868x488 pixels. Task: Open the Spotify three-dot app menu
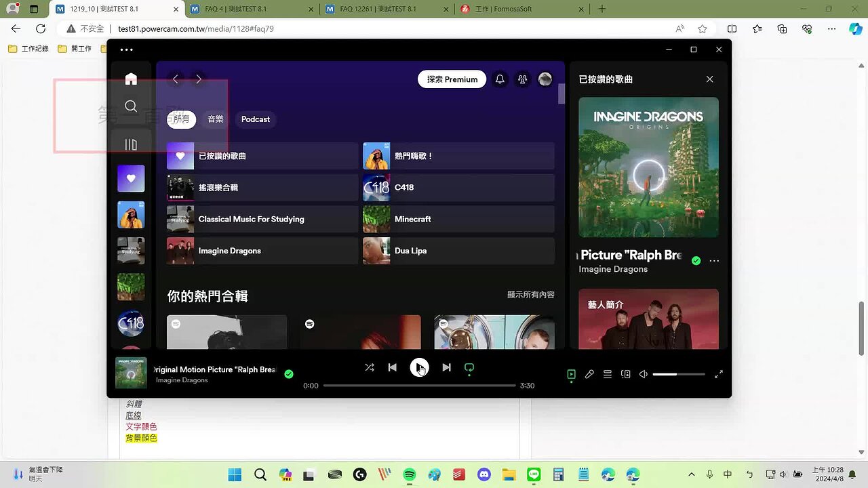point(126,49)
